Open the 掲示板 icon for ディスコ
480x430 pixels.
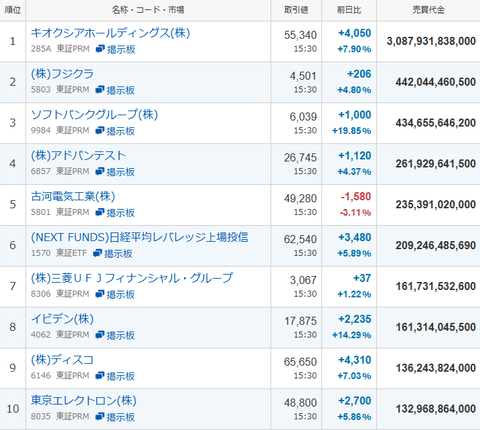pyautogui.click(x=115, y=376)
